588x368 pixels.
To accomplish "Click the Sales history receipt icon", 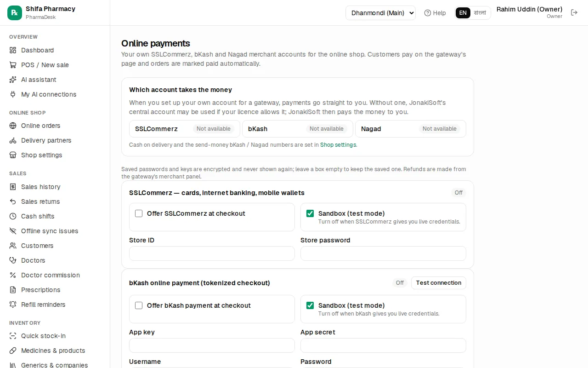I will pos(13,187).
